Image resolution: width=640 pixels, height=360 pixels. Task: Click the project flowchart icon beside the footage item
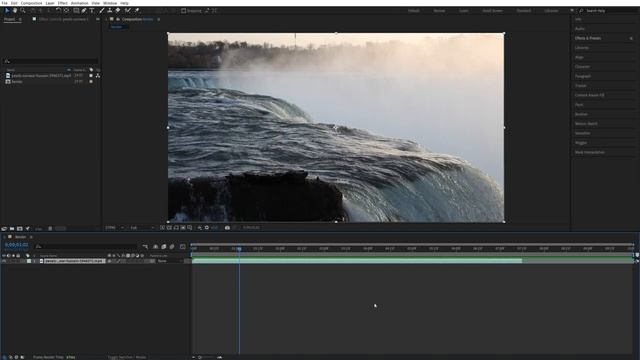tap(98, 76)
